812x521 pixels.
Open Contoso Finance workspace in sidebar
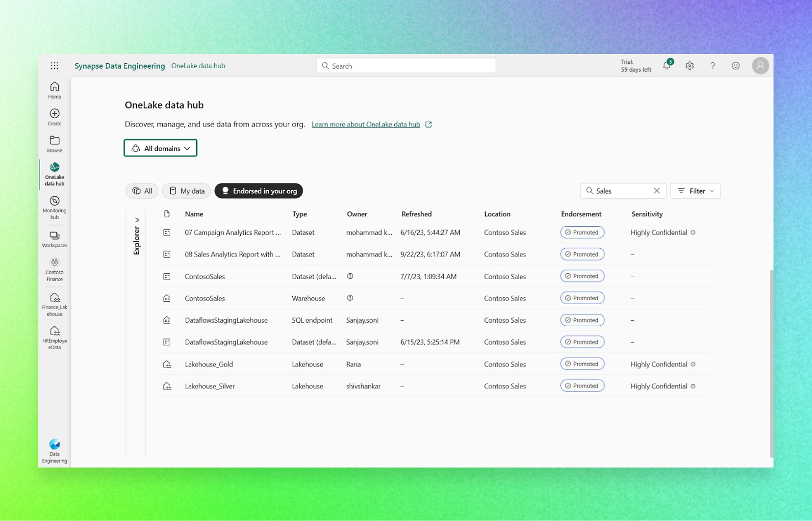[54, 270]
